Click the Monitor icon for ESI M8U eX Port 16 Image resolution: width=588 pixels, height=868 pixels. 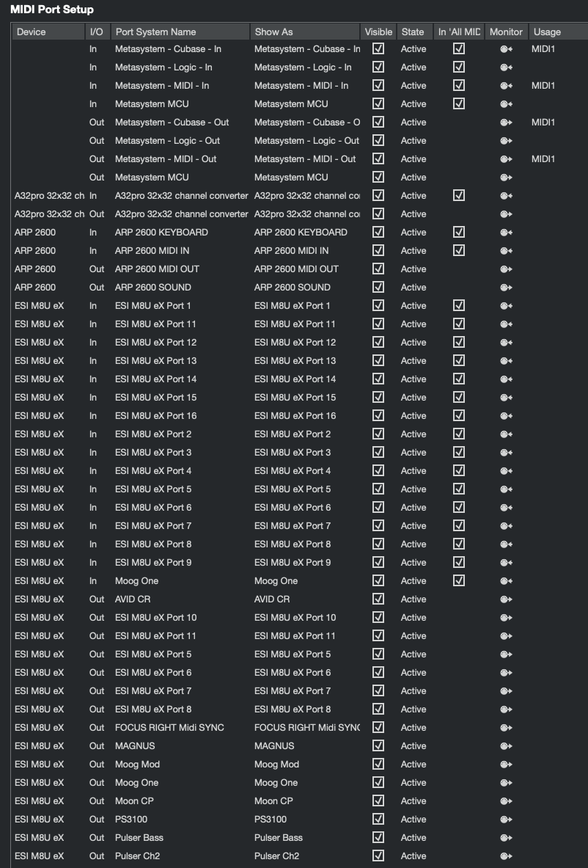[x=506, y=416]
